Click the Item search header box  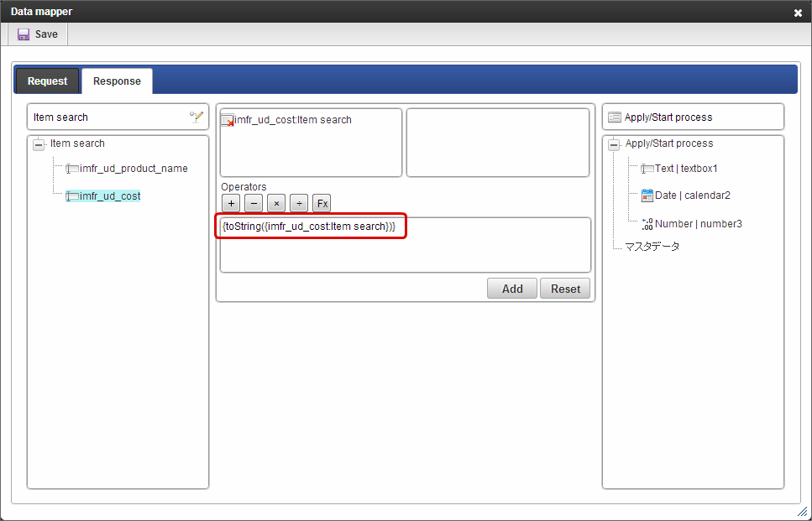(118, 117)
